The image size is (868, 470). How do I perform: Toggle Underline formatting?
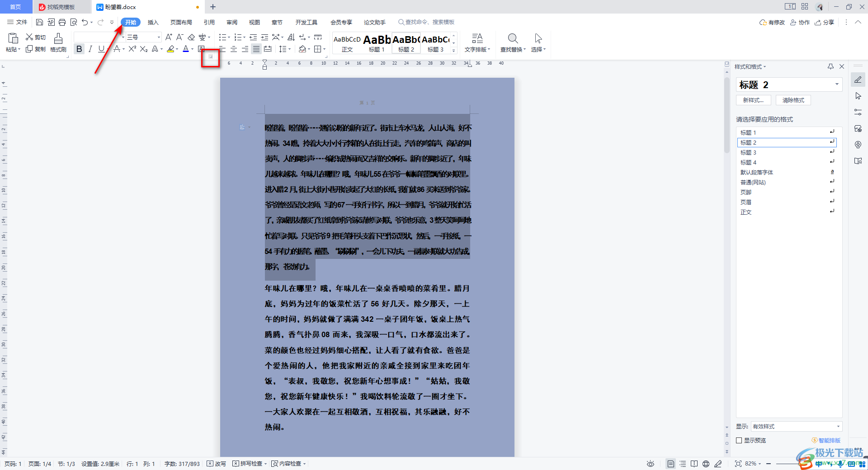(101, 49)
